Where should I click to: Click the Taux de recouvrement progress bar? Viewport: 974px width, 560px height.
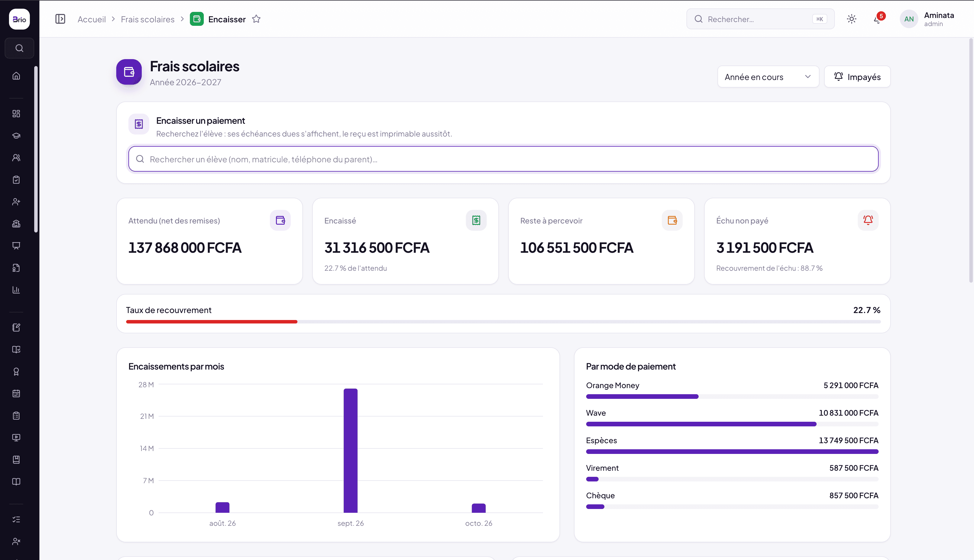(503, 321)
